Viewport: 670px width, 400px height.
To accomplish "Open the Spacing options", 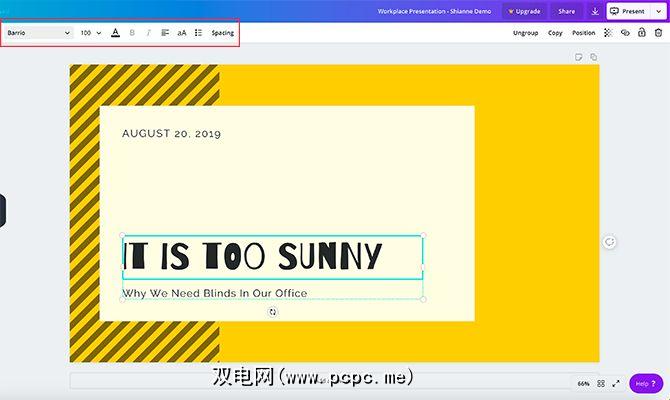I will click(x=222, y=33).
